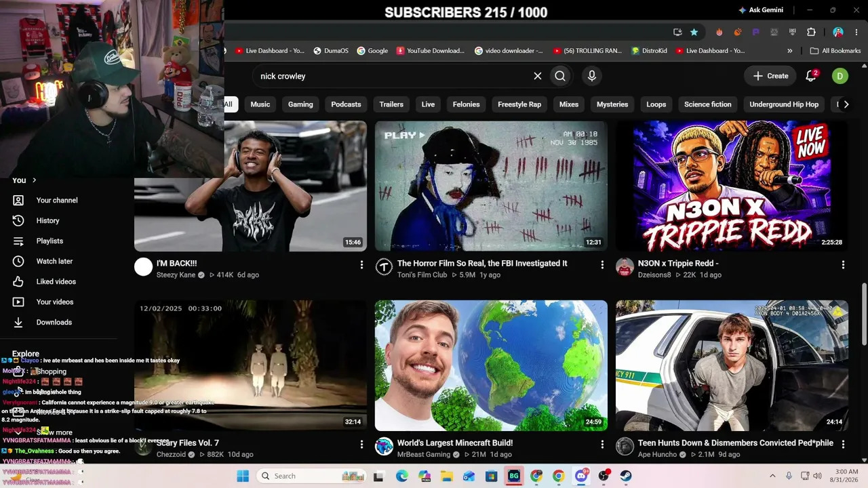Screen dimensions: 868x488
Task: Select the Mysteries filter chip
Action: (x=612, y=104)
